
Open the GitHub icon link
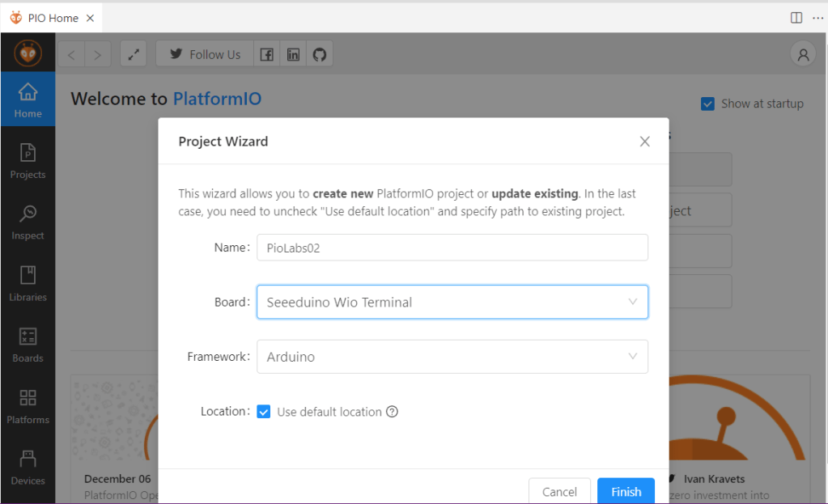point(320,55)
